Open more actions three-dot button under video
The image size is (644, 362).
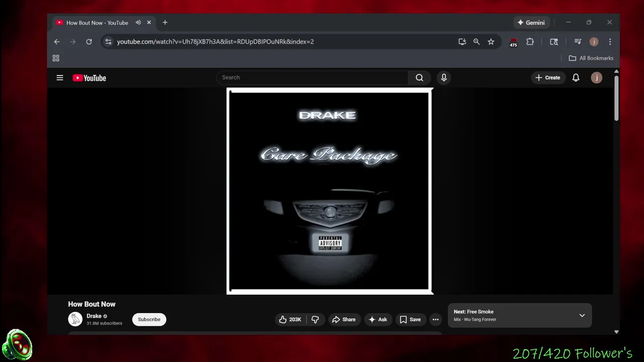436,319
